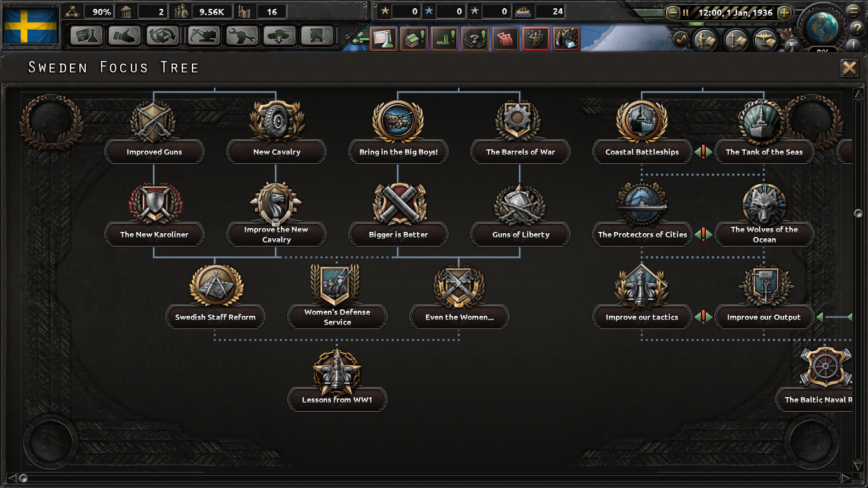
Task: Open the air map mode plane icon
Action: pos(765,40)
